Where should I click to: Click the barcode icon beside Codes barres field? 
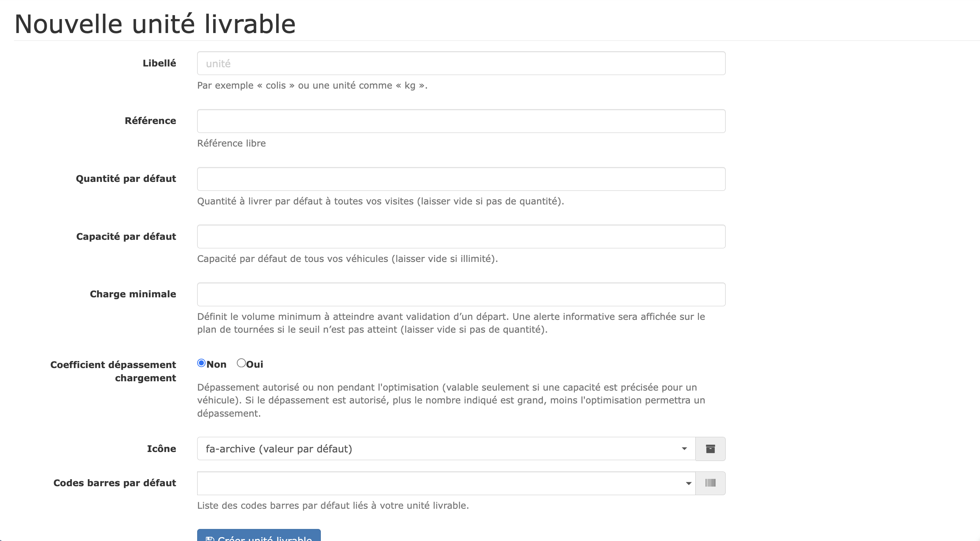[710, 483]
